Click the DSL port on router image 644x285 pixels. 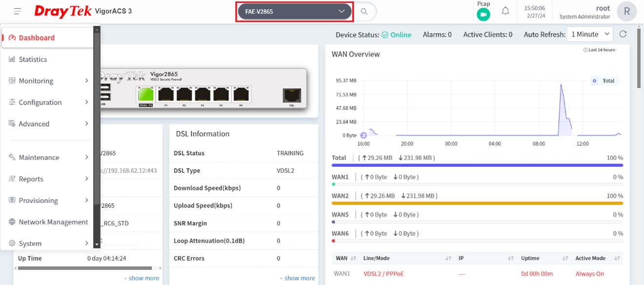pyautogui.click(x=292, y=95)
